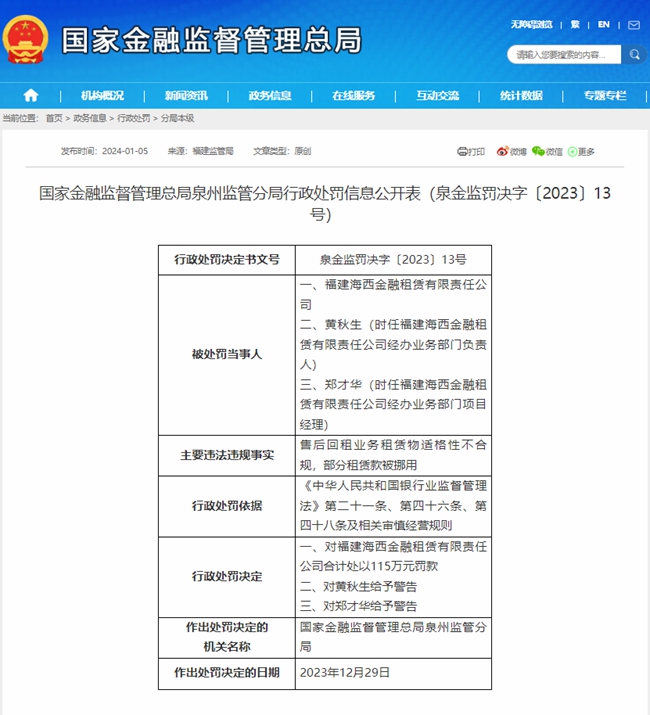Click the search magnifier button

click(634, 55)
